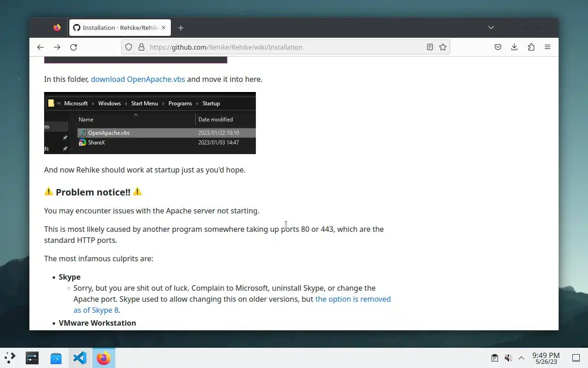
Task: Launch Discover store from the taskbar
Action: (56, 357)
